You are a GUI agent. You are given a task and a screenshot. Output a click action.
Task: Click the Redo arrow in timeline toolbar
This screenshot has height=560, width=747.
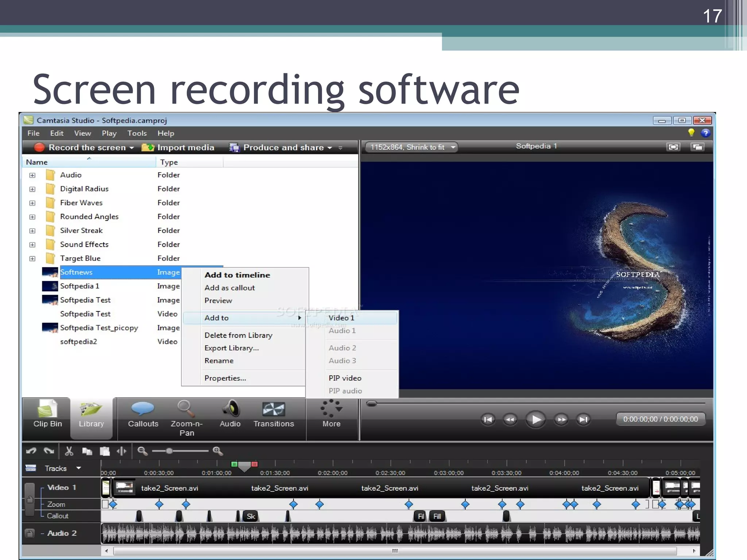pyautogui.click(x=49, y=451)
